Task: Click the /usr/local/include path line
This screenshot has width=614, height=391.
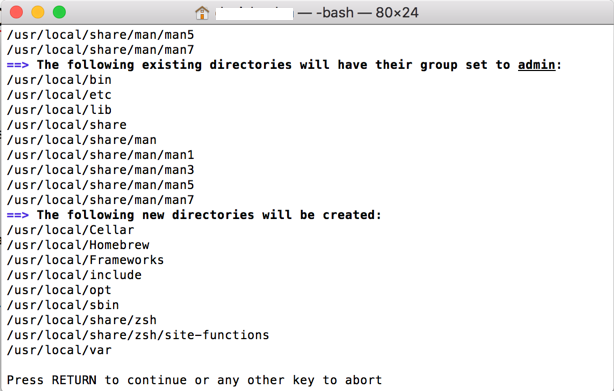Action: click(x=74, y=275)
